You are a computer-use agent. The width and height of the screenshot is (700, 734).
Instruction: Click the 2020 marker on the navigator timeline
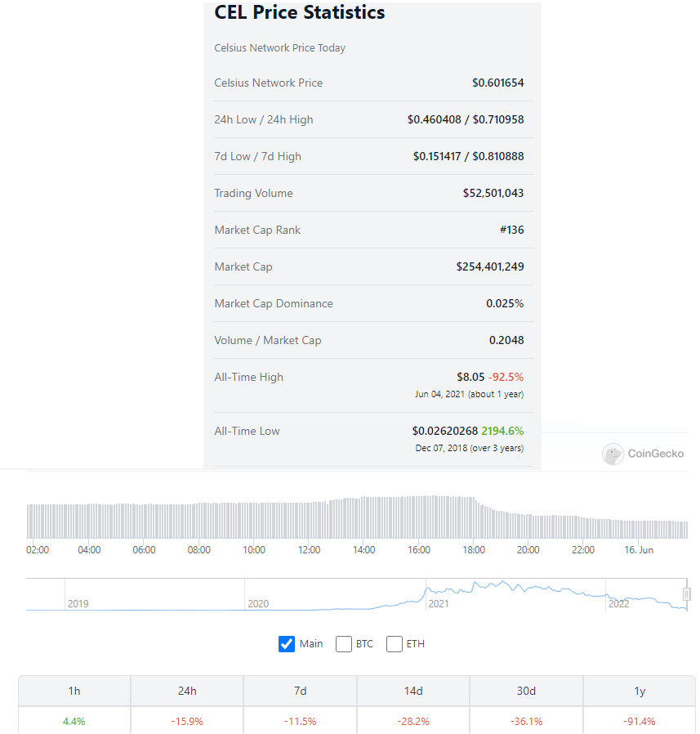[258, 604]
